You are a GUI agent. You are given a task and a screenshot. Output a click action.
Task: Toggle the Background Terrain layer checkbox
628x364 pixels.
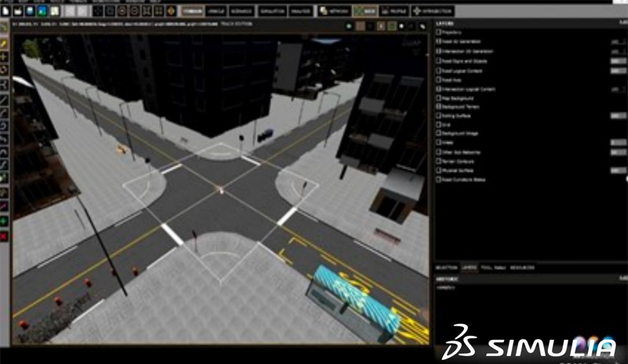(438, 106)
